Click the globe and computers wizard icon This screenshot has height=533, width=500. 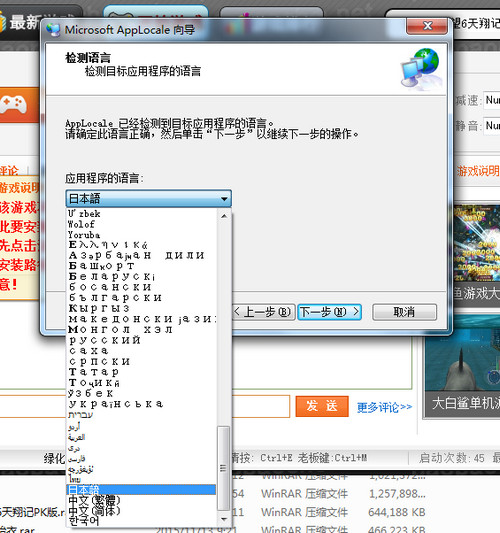click(x=421, y=69)
